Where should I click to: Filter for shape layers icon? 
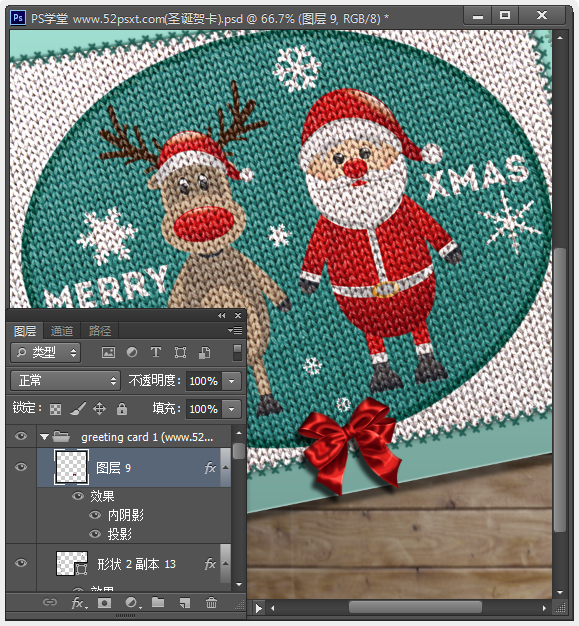[180, 352]
